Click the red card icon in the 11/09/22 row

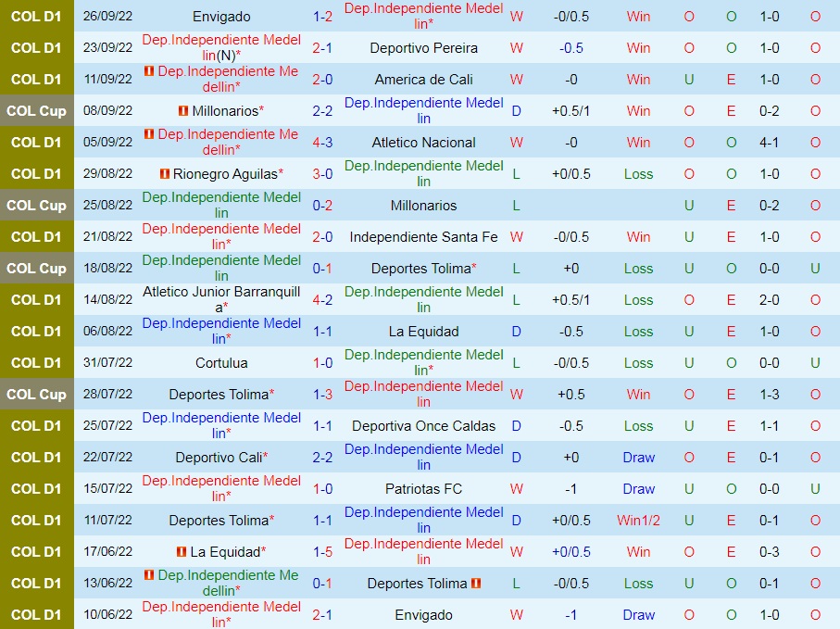(x=149, y=70)
